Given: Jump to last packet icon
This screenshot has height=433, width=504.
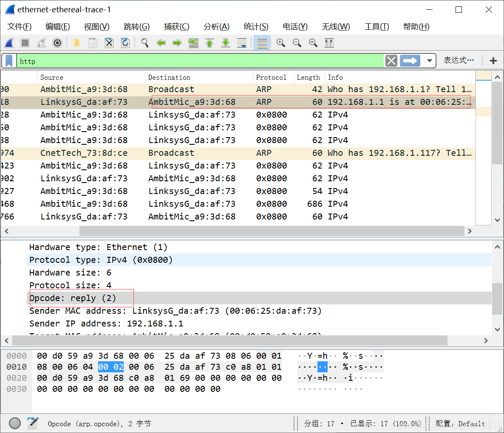Looking at the screenshot, I should click(226, 43).
